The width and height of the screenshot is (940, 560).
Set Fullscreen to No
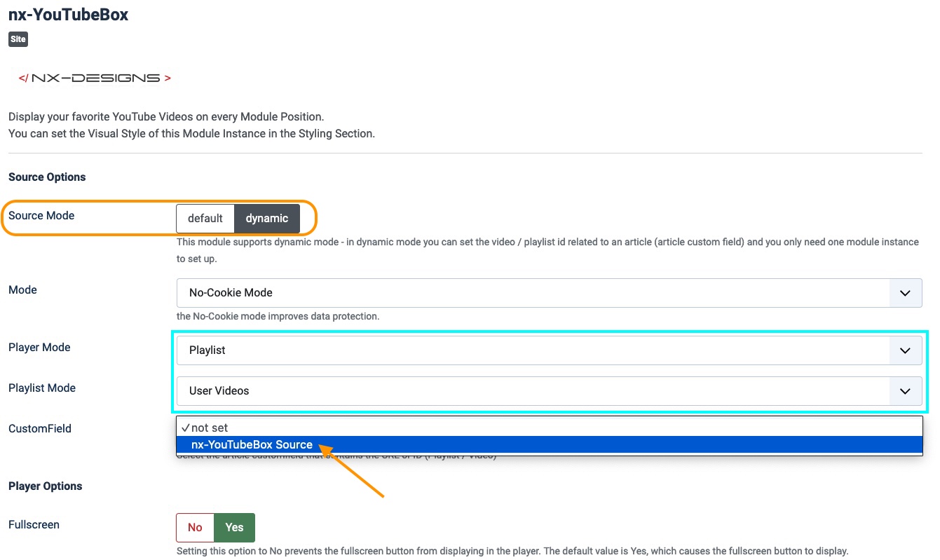195,528
